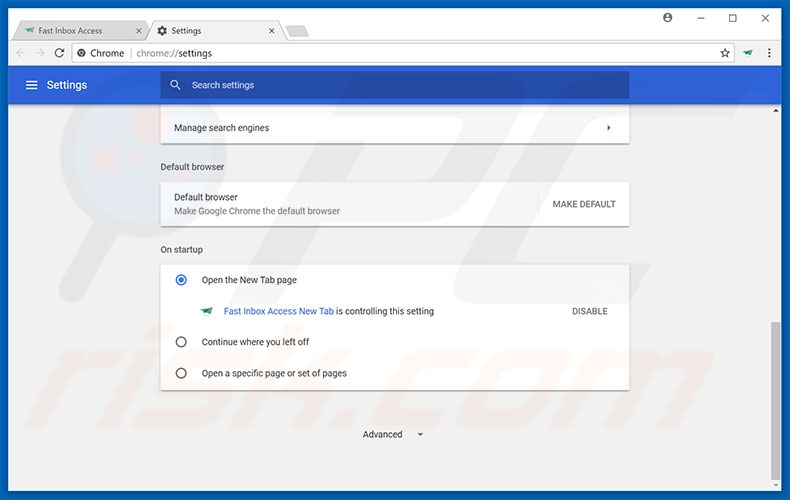The image size is (790, 500).
Task: Switch to the Settings tab
Action: pos(216,31)
